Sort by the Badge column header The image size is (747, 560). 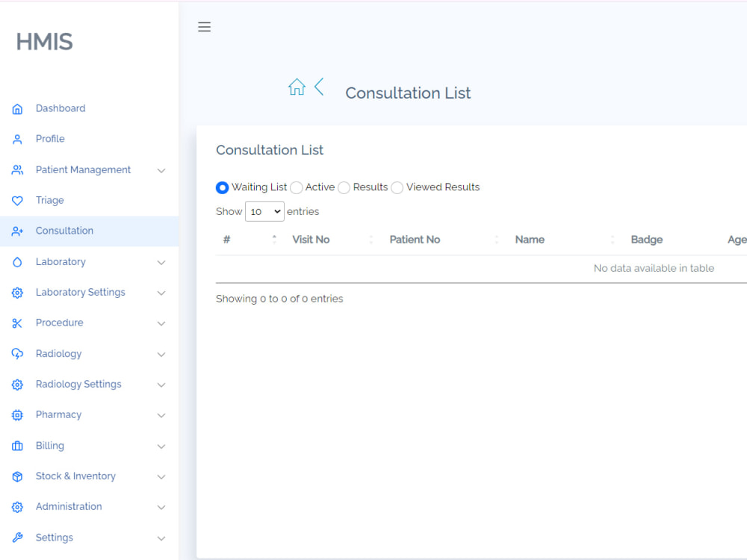coord(646,240)
